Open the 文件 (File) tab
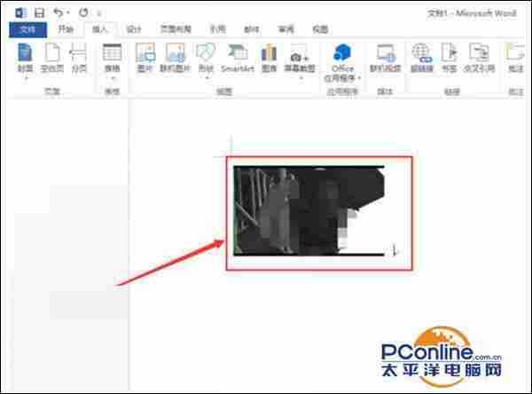 [27, 29]
